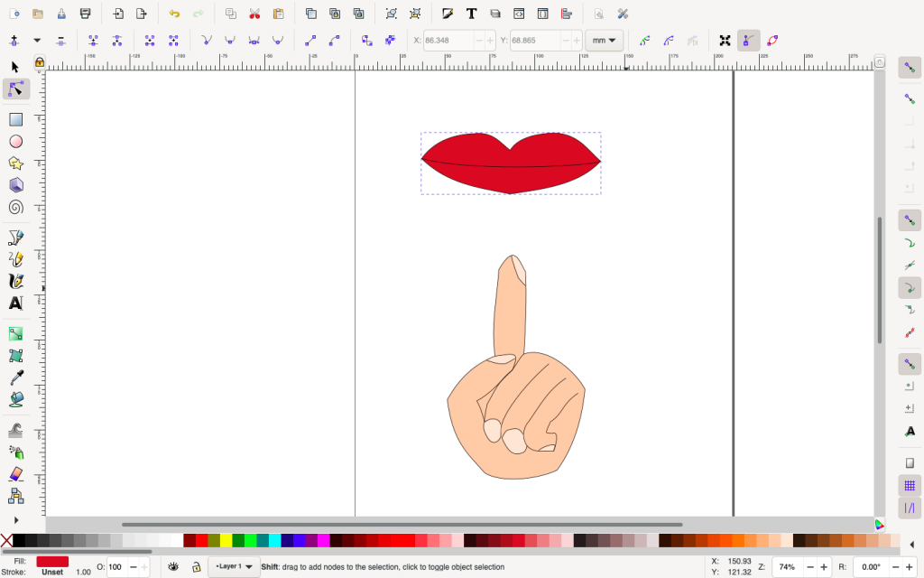The image size is (924, 578).
Task: Click the color management toggle icon
Action: 880,525
